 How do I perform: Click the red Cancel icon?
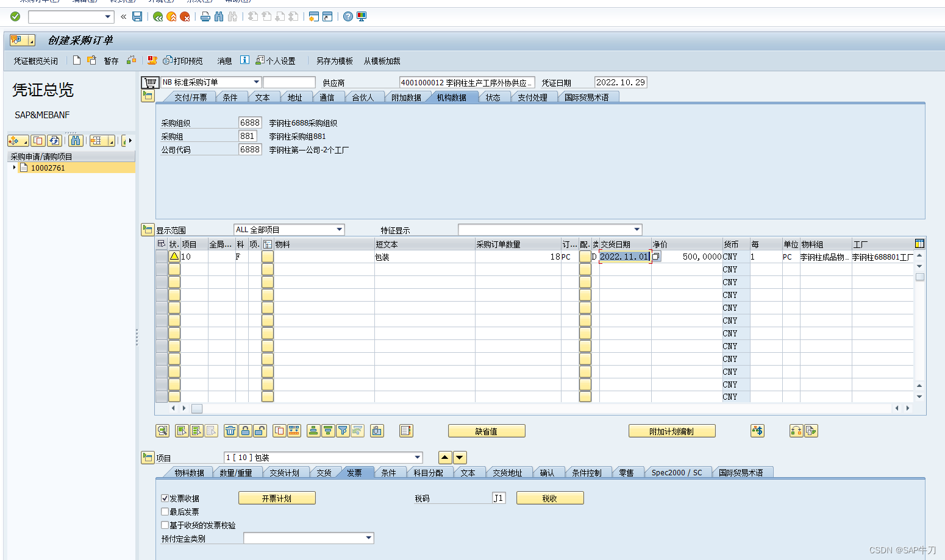[185, 16]
